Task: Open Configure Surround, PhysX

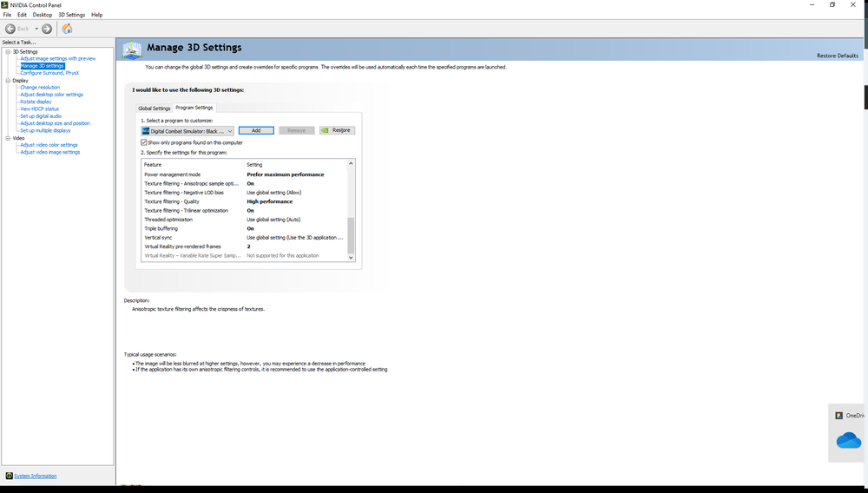Action: (49, 73)
